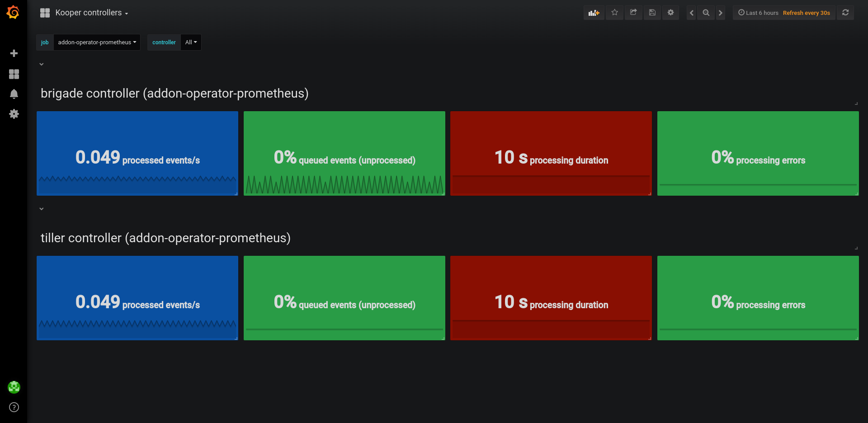Shift time range forward with right arrow
Viewport: 868px width, 423px height.
click(x=721, y=13)
